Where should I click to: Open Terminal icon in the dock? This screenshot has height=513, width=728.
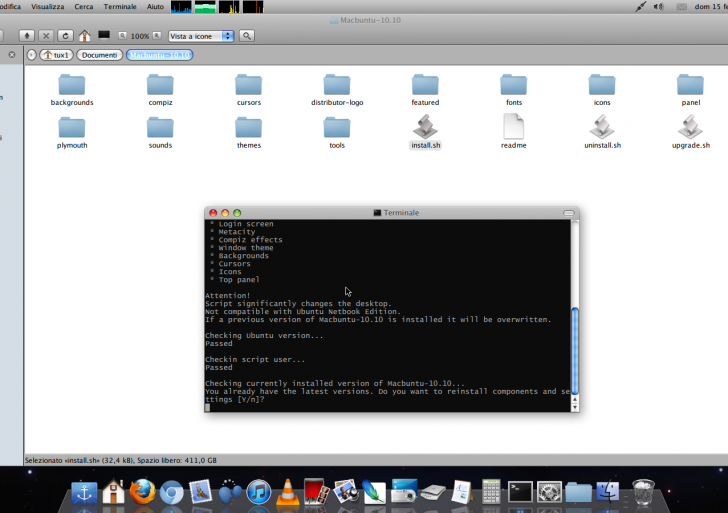(x=520, y=492)
